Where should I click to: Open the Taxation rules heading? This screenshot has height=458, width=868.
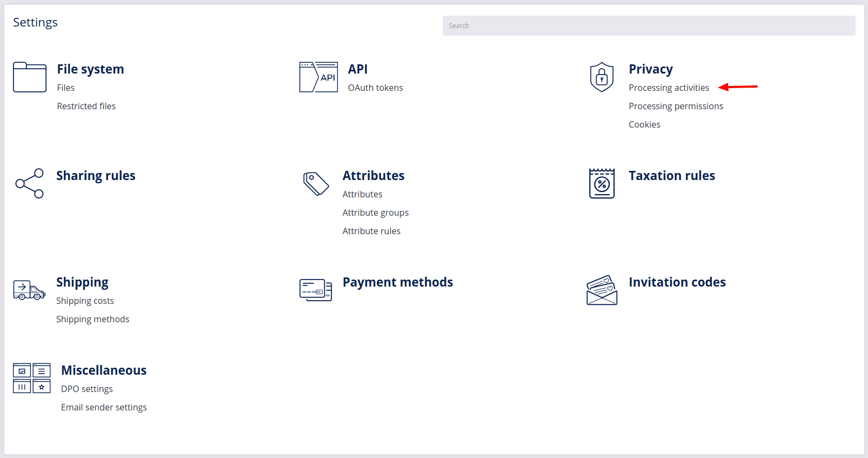click(672, 176)
